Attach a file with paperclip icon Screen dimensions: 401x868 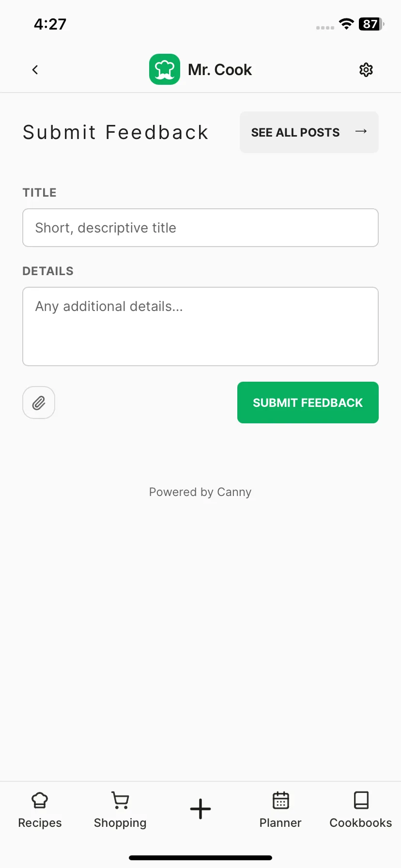point(39,403)
